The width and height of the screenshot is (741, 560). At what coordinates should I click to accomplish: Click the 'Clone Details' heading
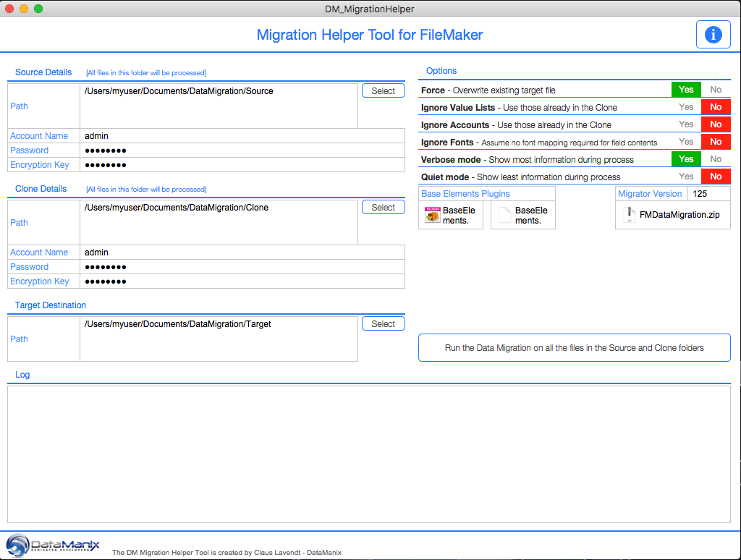click(x=41, y=189)
